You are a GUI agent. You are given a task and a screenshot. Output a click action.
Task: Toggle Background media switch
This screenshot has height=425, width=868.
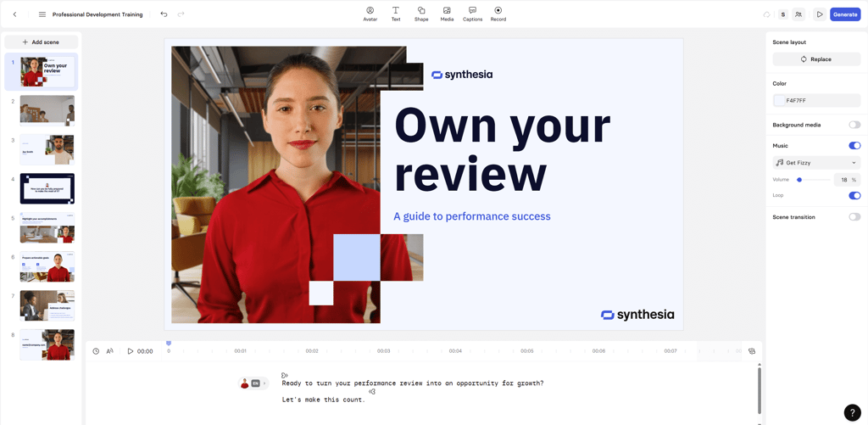point(854,125)
